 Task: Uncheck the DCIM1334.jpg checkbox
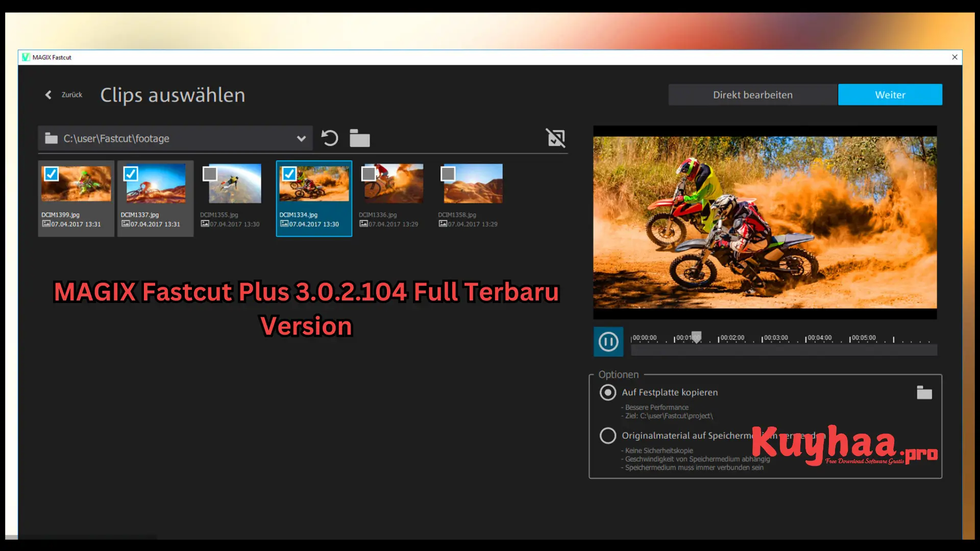(289, 174)
